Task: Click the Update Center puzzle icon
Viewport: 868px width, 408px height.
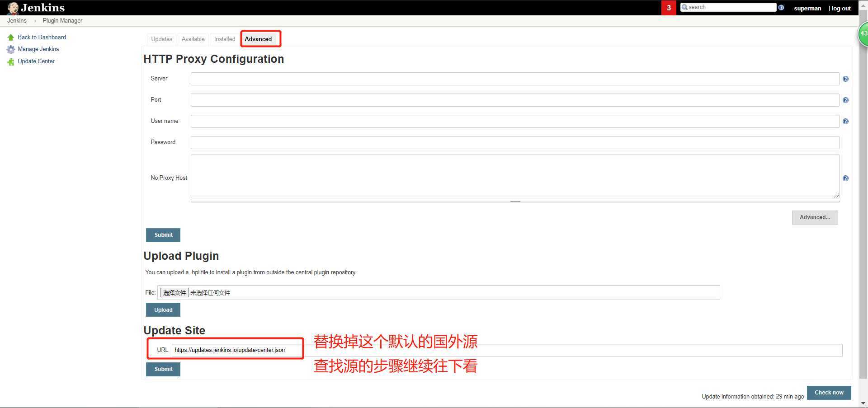Action: 11,61
